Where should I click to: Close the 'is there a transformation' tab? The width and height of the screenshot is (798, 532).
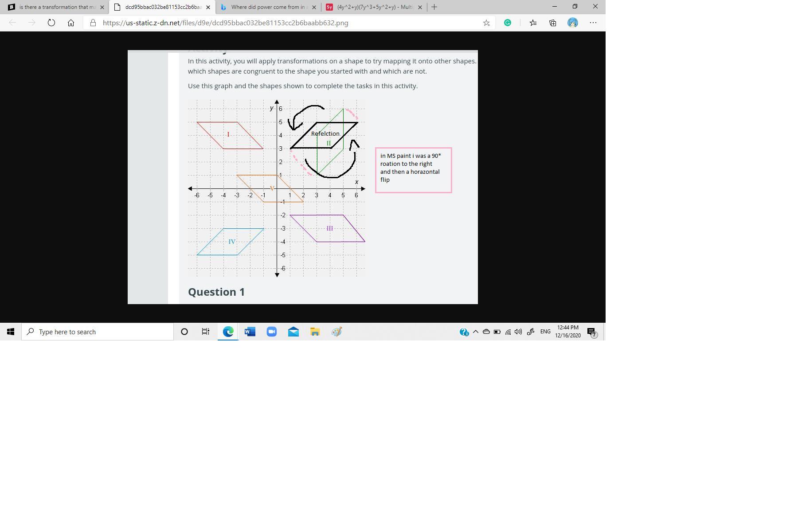pos(102,7)
